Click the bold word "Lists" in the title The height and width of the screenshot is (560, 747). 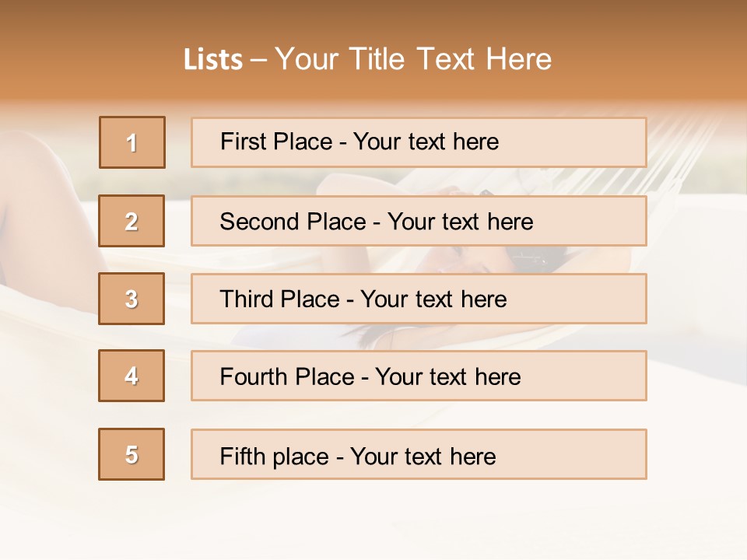coord(213,60)
